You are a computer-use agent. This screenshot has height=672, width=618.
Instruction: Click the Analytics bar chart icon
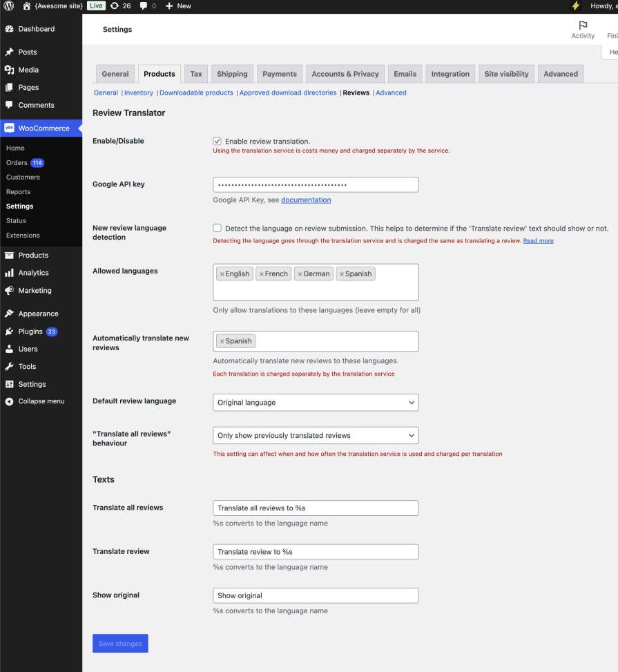(10, 273)
